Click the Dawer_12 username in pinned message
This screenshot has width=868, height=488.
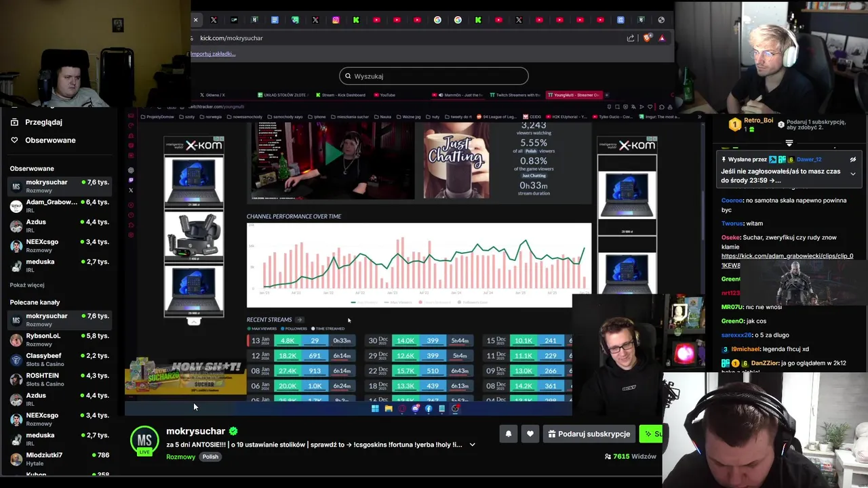pyautogui.click(x=808, y=159)
